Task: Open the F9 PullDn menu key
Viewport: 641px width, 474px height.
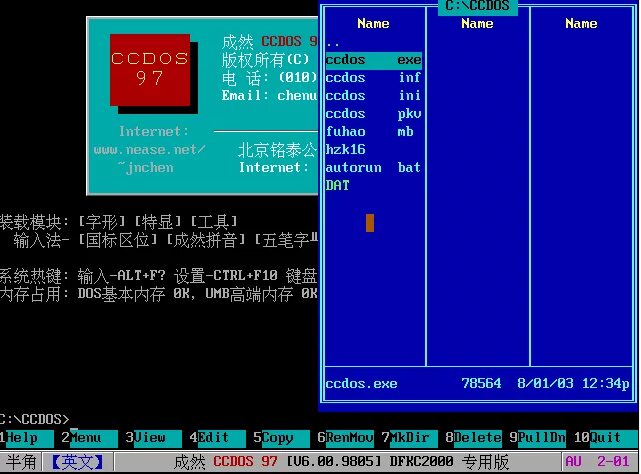Action: tap(537, 438)
